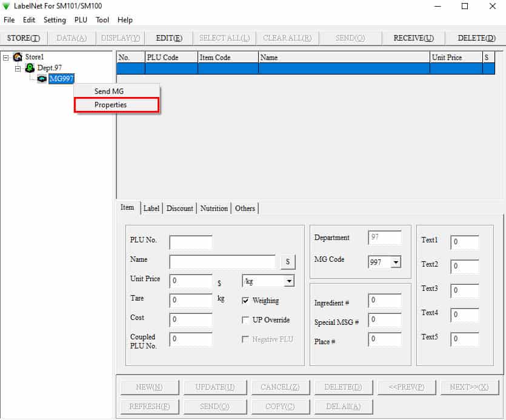Collapse the Dept.97 tree node

point(18,68)
